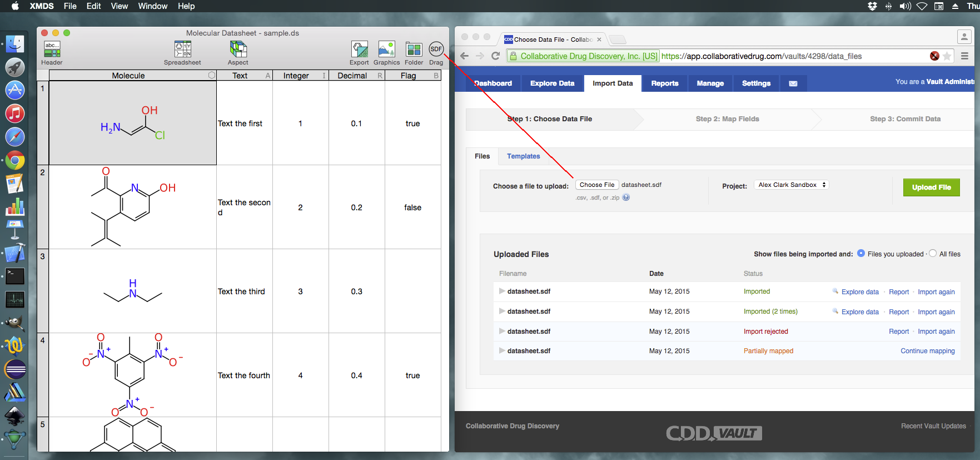Open the Graphics toolbar icon
This screenshot has height=460, width=980.
point(386,50)
